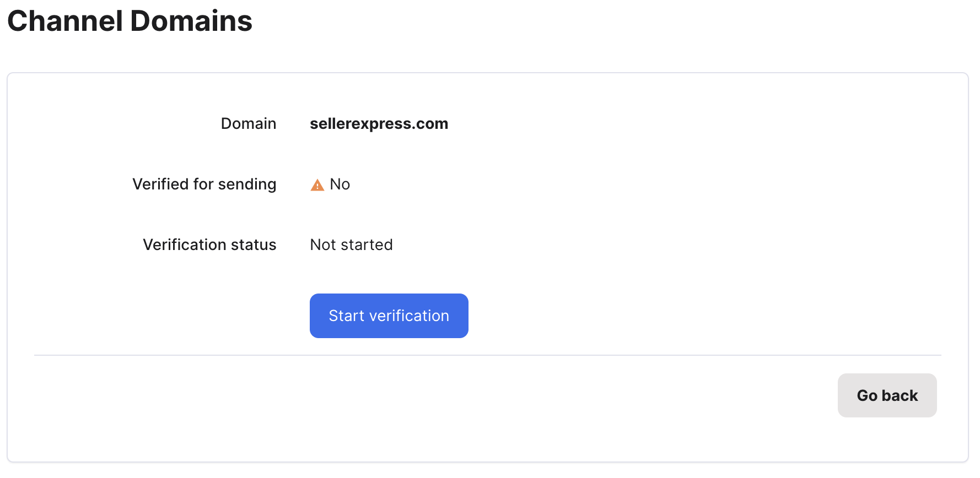Return to previous page via Go back

click(887, 395)
